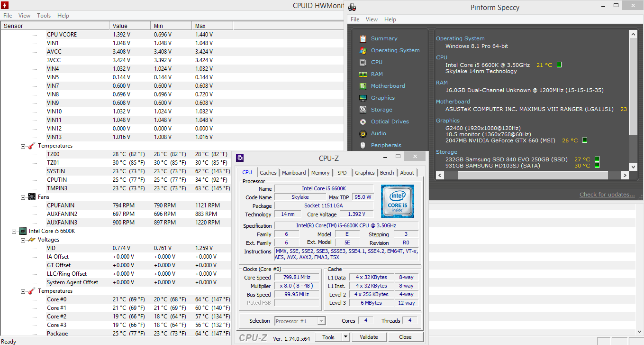
Task: Click the Speccy vertical scrollbar down arrow
Action: 634,166
